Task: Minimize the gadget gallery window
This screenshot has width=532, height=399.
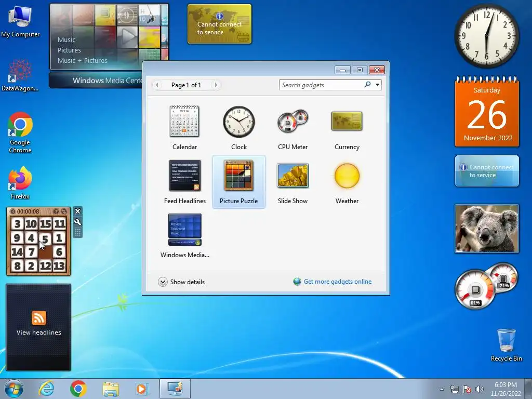Action: (x=342, y=70)
